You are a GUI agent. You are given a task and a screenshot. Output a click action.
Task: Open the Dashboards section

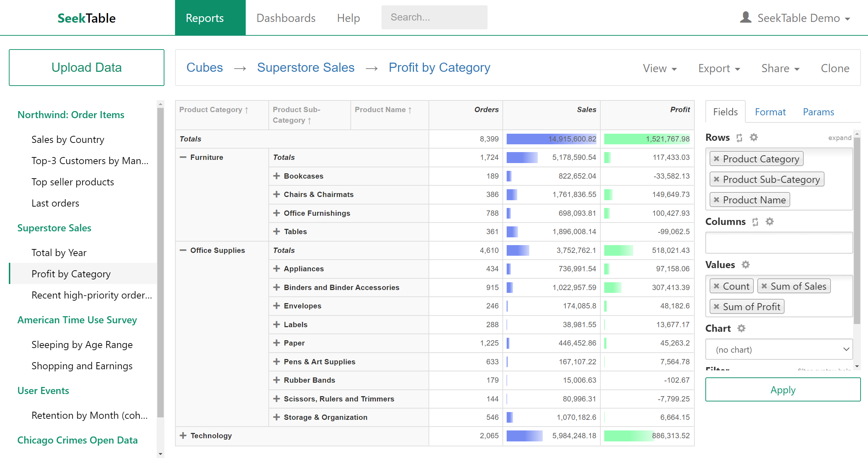(286, 18)
